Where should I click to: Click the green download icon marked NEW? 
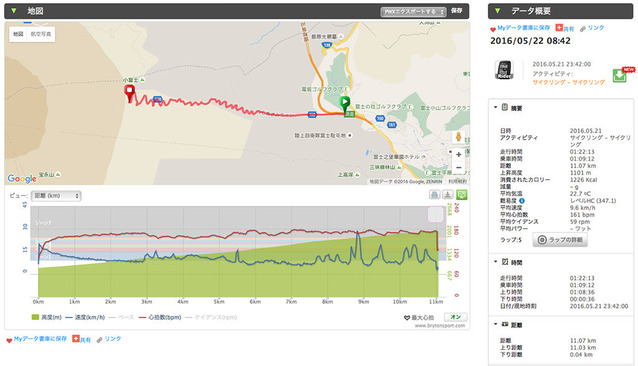coord(620,75)
